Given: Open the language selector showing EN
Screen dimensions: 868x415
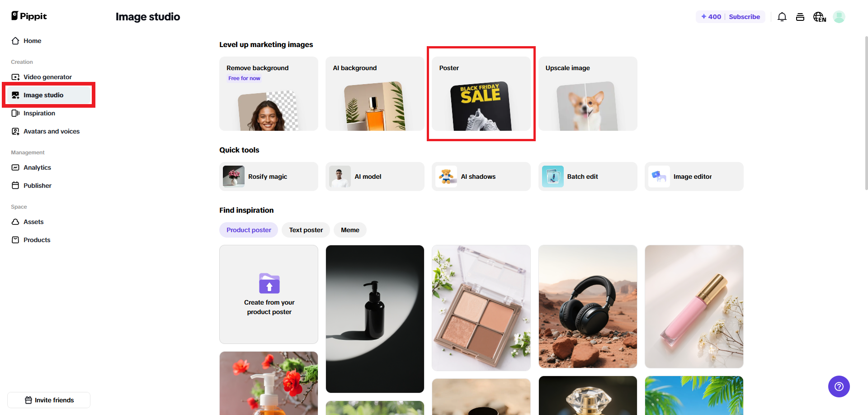Looking at the screenshot, I should pos(819,16).
